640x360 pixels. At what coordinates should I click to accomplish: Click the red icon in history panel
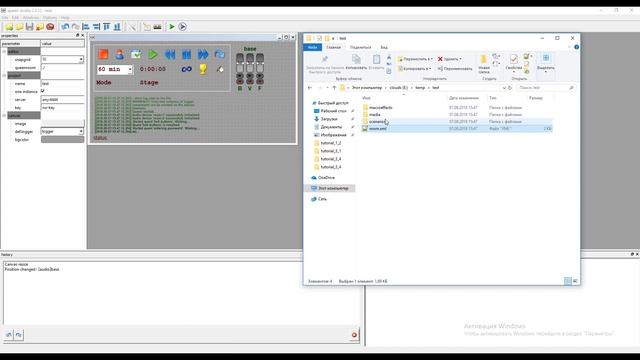[354, 335]
